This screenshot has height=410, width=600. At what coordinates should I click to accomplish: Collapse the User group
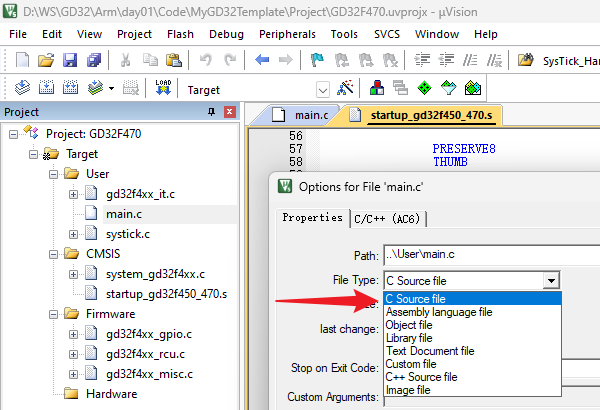[x=54, y=175]
